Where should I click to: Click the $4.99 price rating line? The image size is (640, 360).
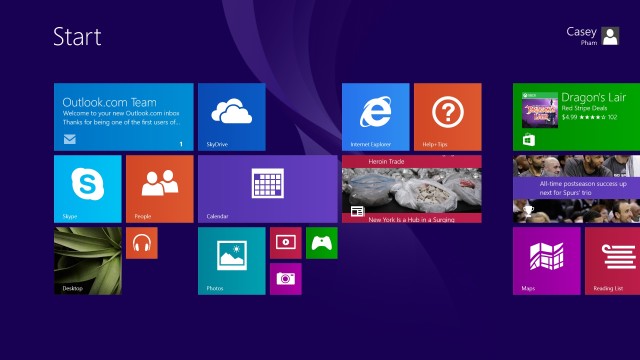pos(589,117)
